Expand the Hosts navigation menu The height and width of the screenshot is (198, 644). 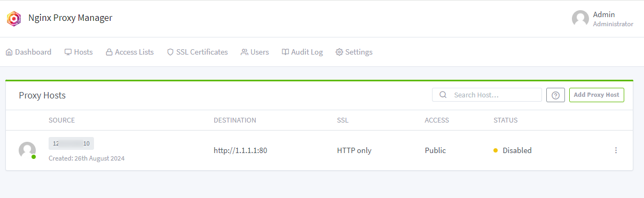click(78, 52)
